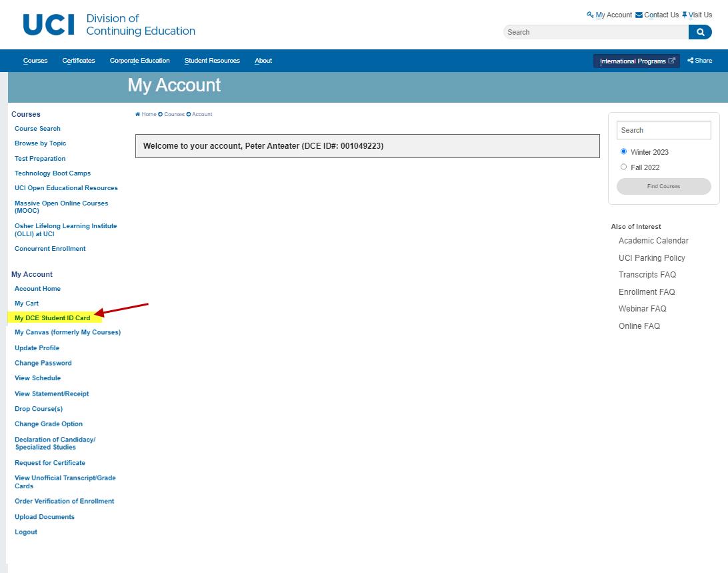Screen dimensions: 728x573
Task: Open the Transcripts FAQ link
Action: click(647, 274)
